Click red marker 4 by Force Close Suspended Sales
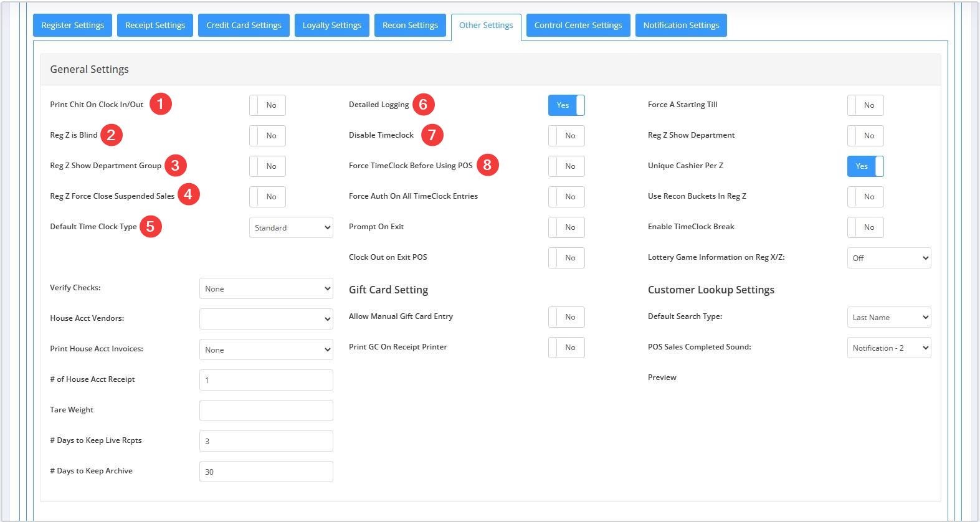The height and width of the screenshot is (522, 980). point(188,194)
